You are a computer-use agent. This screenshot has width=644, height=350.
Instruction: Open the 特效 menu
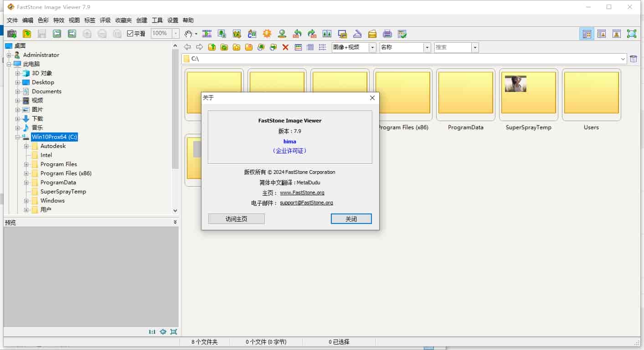59,20
